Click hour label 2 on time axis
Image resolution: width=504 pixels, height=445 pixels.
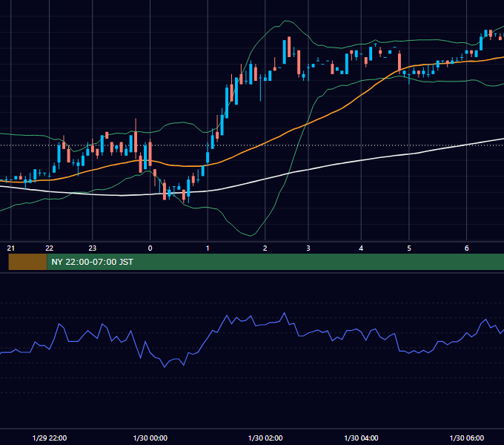pos(265,248)
